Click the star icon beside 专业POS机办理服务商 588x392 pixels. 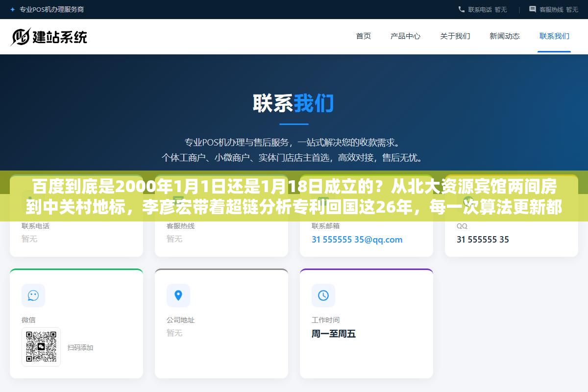[12, 9]
